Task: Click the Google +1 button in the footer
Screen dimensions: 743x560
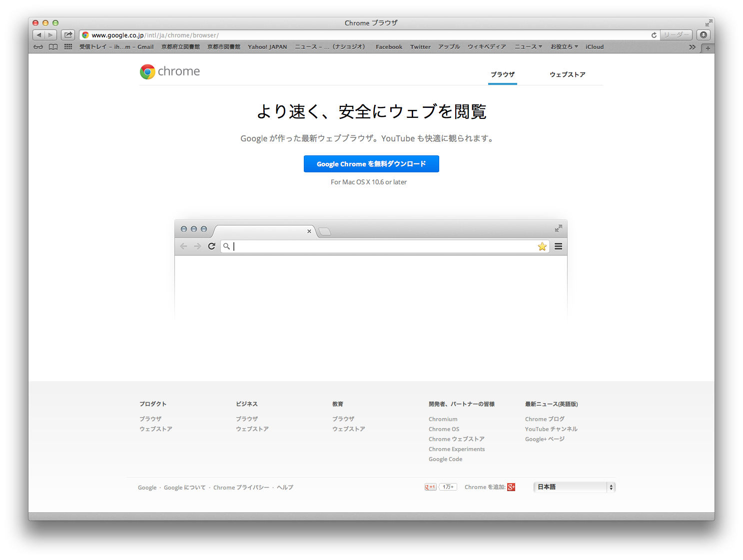Action: [x=430, y=487]
